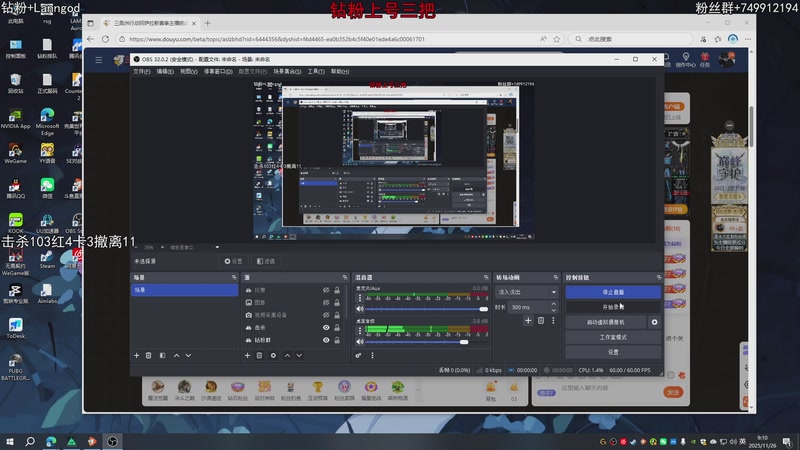Show the 比赛 source via eye icon
Screen dimensions: 800x450
pyautogui.click(x=326, y=290)
